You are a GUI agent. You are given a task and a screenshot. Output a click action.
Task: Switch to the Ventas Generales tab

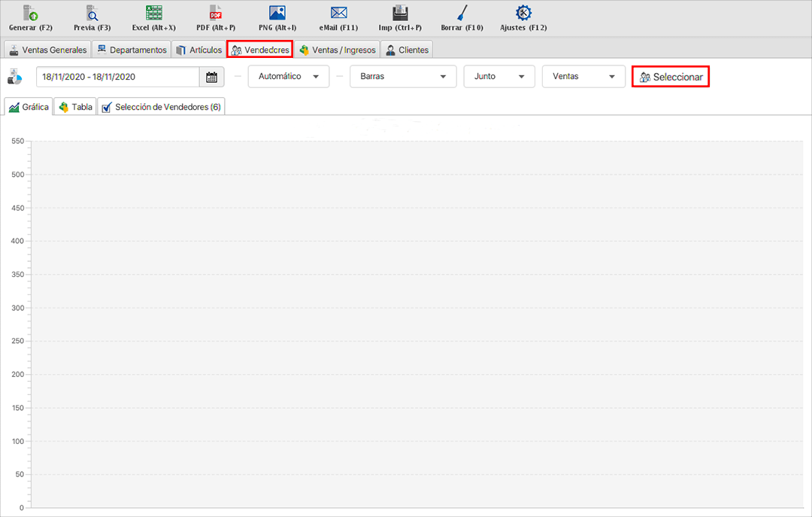[x=48, y=50]
